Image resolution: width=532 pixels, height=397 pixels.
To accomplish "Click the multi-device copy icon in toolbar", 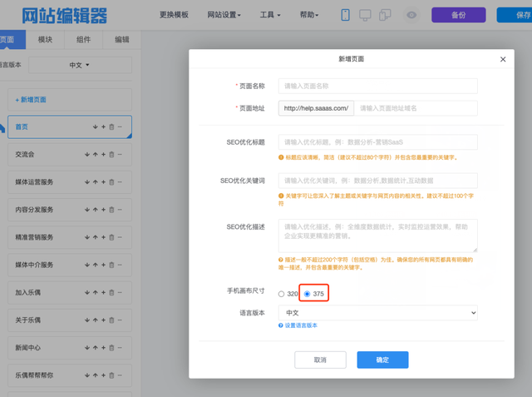I will pos(385,15).
